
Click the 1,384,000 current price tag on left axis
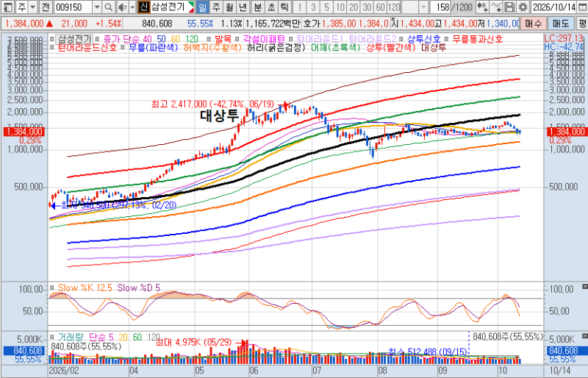click(24, 132)
